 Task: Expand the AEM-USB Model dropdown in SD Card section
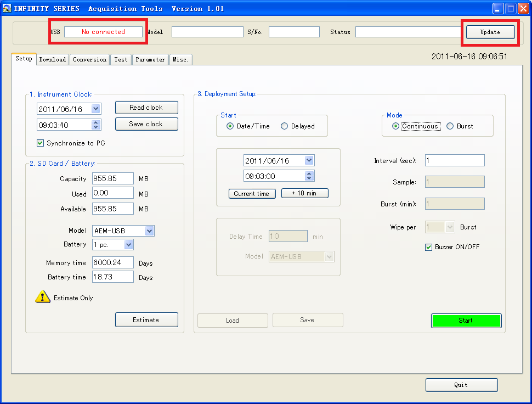[149, 231]
